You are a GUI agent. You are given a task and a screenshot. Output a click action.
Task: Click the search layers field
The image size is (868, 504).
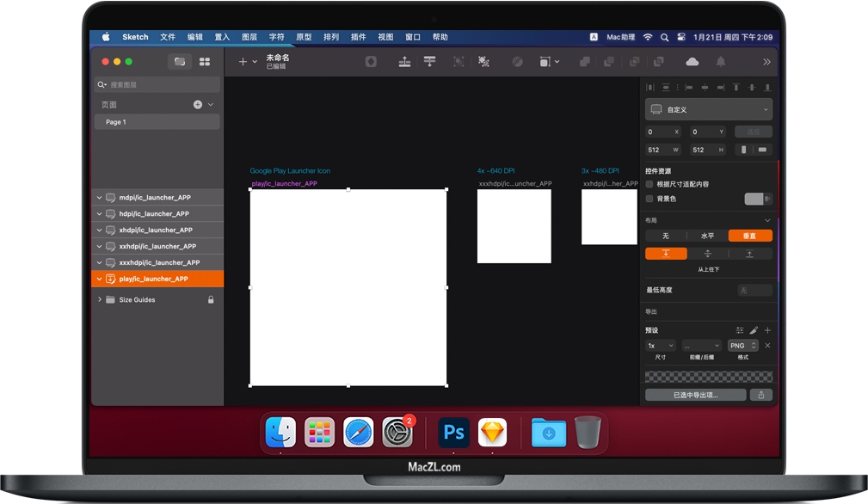coord(157,84)
